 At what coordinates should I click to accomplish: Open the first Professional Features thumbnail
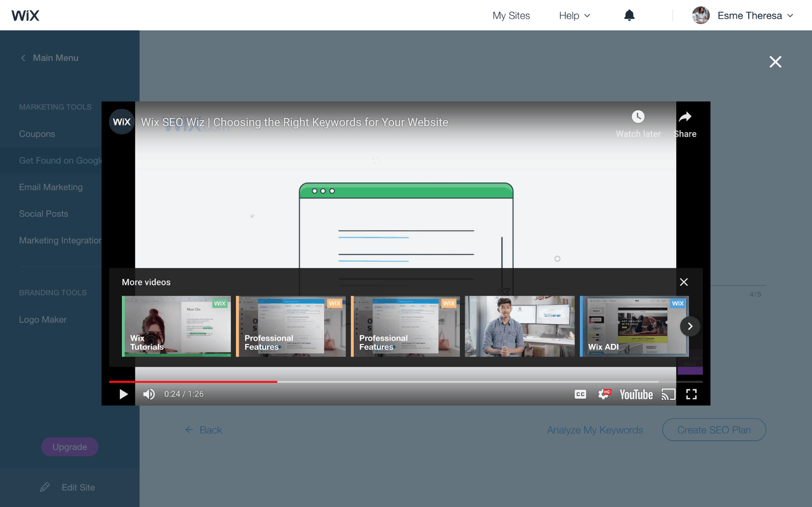click(291, 326)
